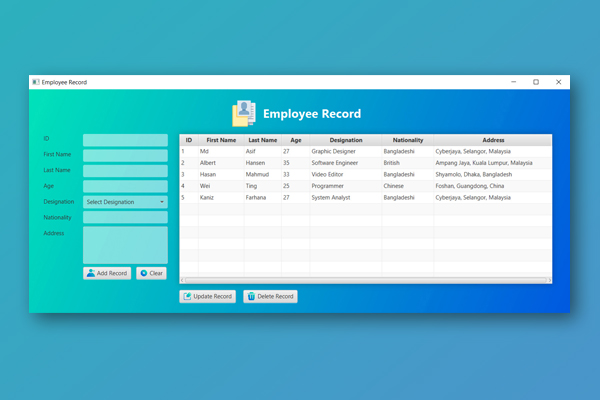Viewport: 600px width, 400px height.
Task: Click the ID input field
Action: click(x=125, y=140)
